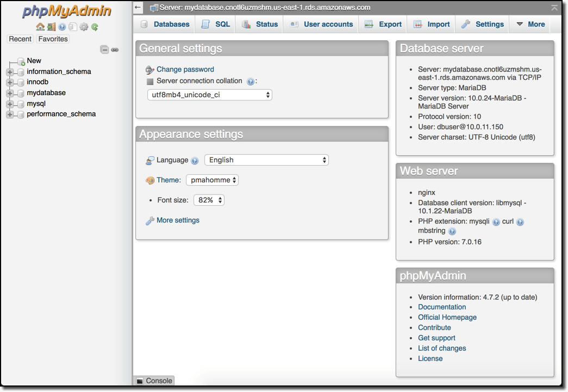The image size is (568, 392).
Task: Open the Console panel
Action: point(154,381)
